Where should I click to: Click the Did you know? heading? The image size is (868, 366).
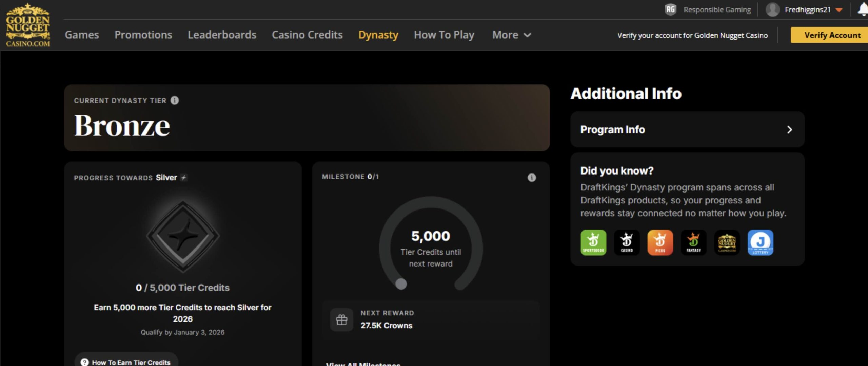click(x=617, y=170)
